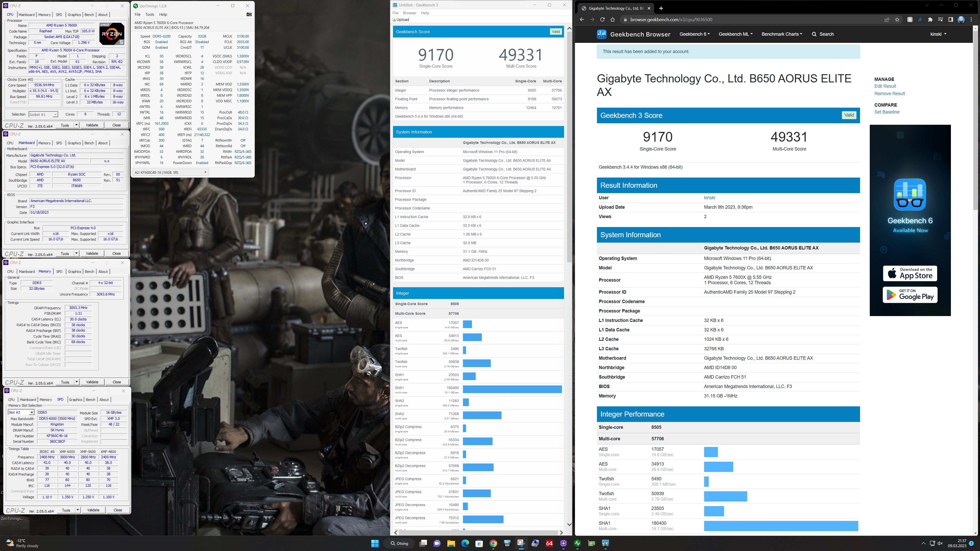This screenshot has width=980, height=551.
Task: Open the File menu in ZenTimings
Action: (137, 15)
